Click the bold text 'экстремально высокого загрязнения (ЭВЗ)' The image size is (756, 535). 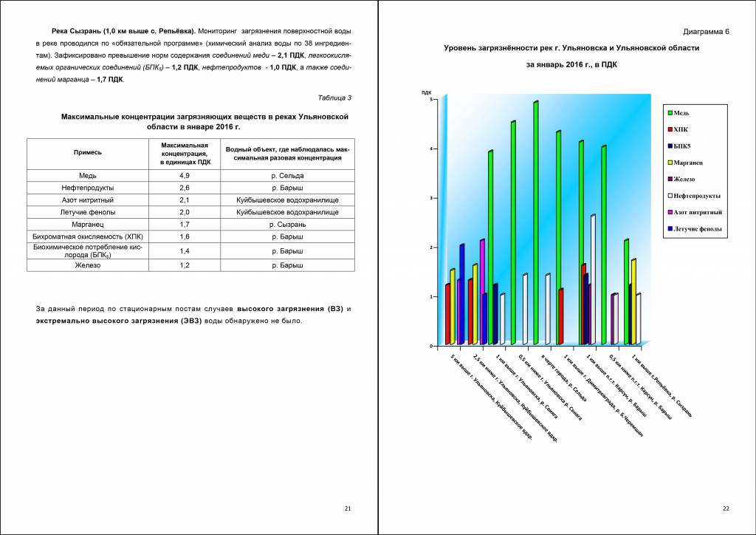point(119,321)
